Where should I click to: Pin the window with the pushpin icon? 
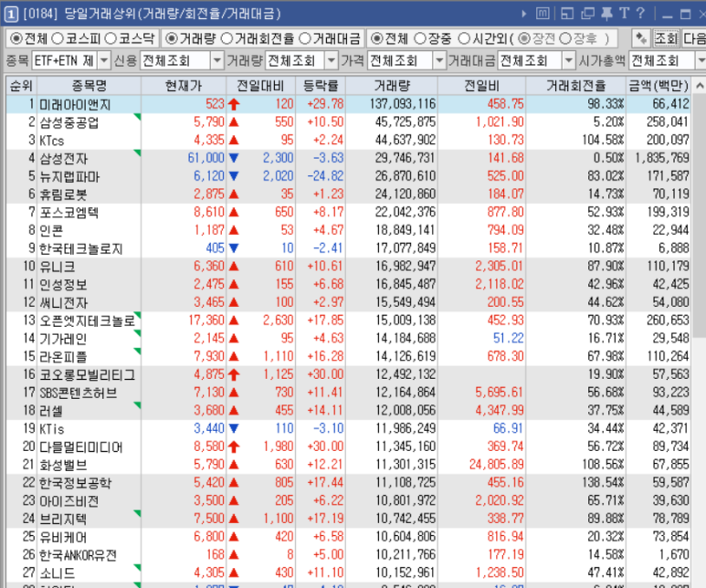607,14
